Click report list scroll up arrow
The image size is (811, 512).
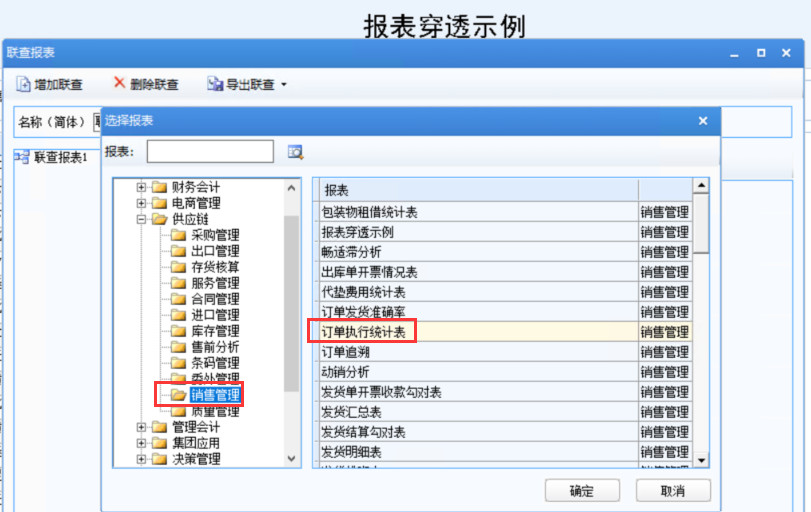pos(701,185)
